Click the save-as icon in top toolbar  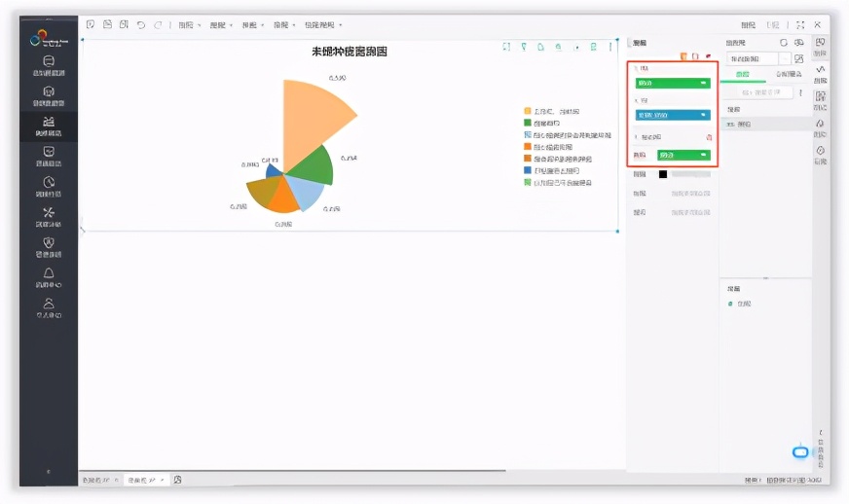pos(124,24)
